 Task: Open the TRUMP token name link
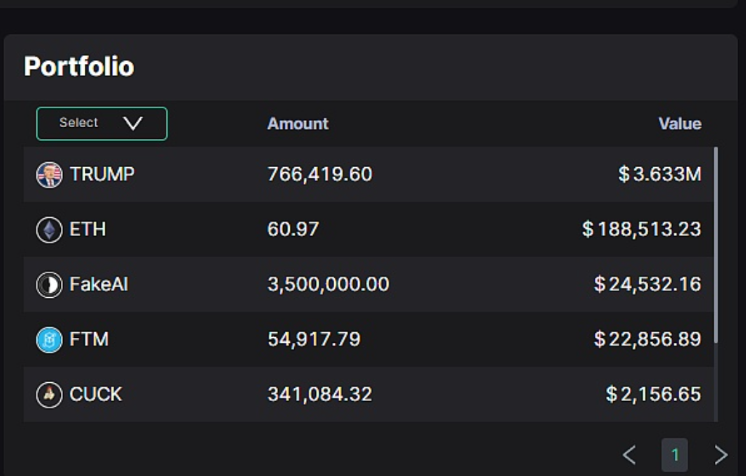click(102, 174)
